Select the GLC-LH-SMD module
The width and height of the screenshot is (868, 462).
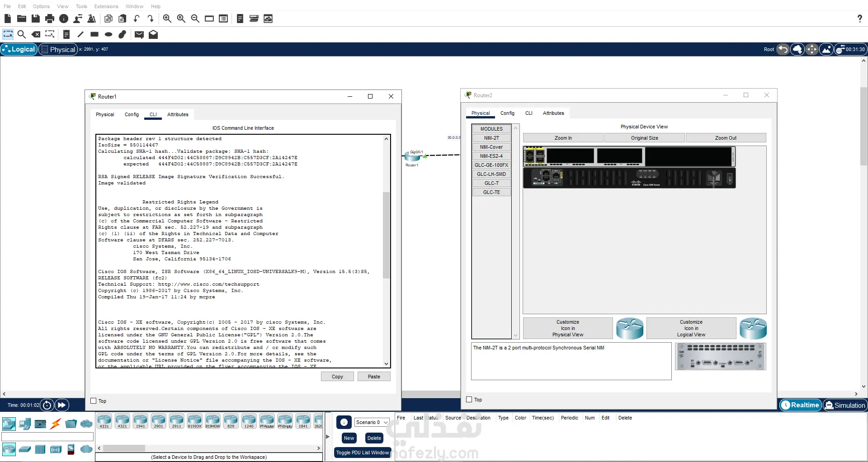pos(491,174)
